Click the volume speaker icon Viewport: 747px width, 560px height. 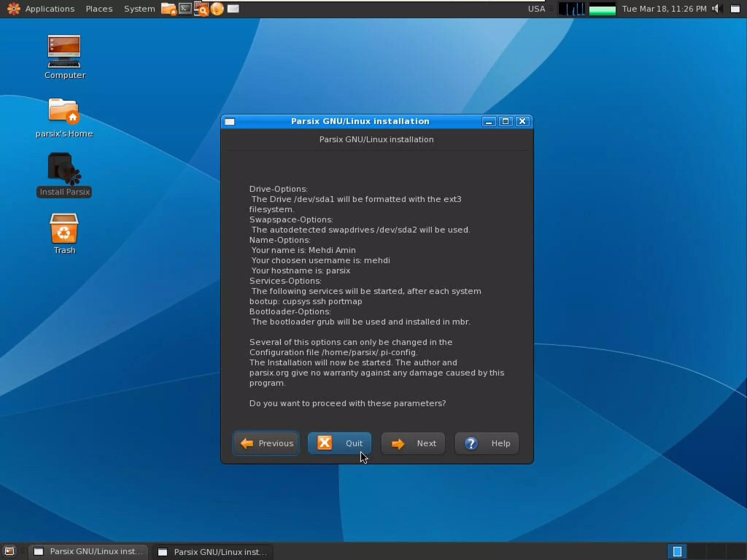click(716, 8)
